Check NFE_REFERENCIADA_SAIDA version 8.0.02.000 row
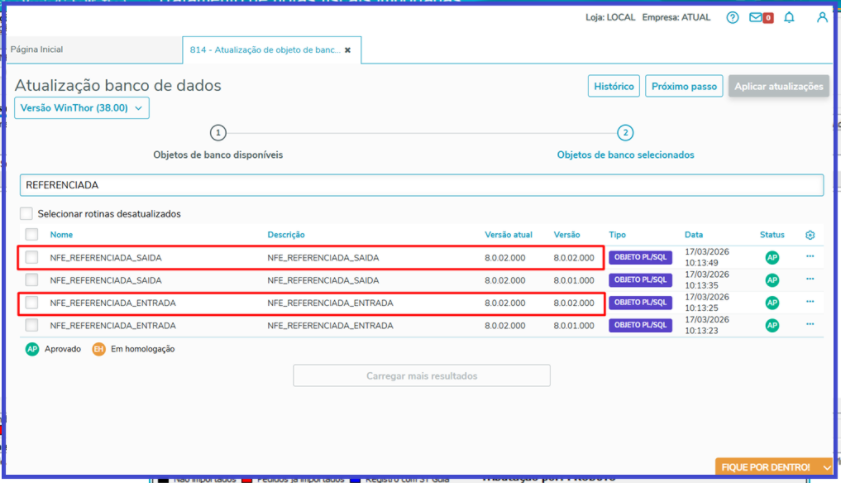 [x=32, y=257]
